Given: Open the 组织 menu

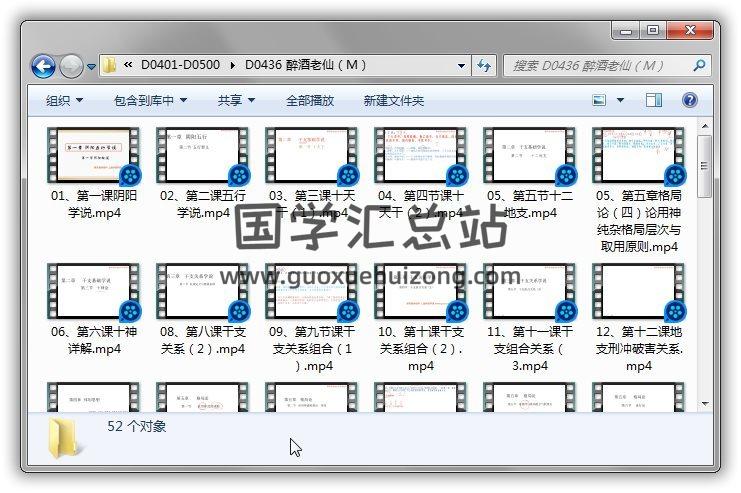Looking at the screenshot, I should (64, 100).
